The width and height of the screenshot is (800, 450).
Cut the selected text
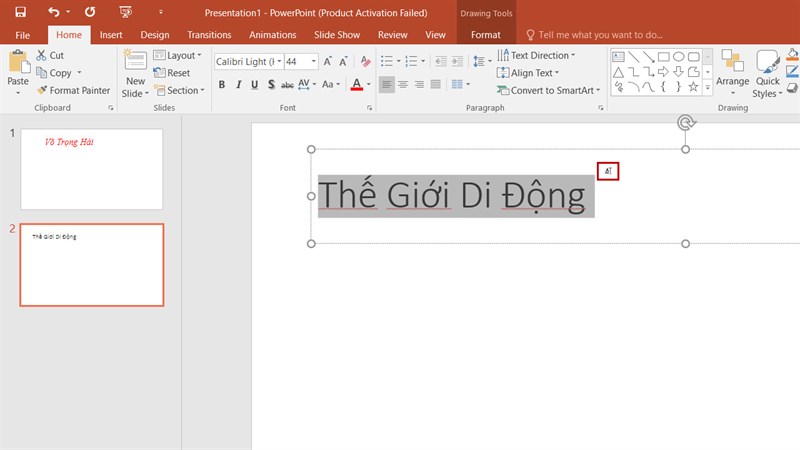[50, 55]
